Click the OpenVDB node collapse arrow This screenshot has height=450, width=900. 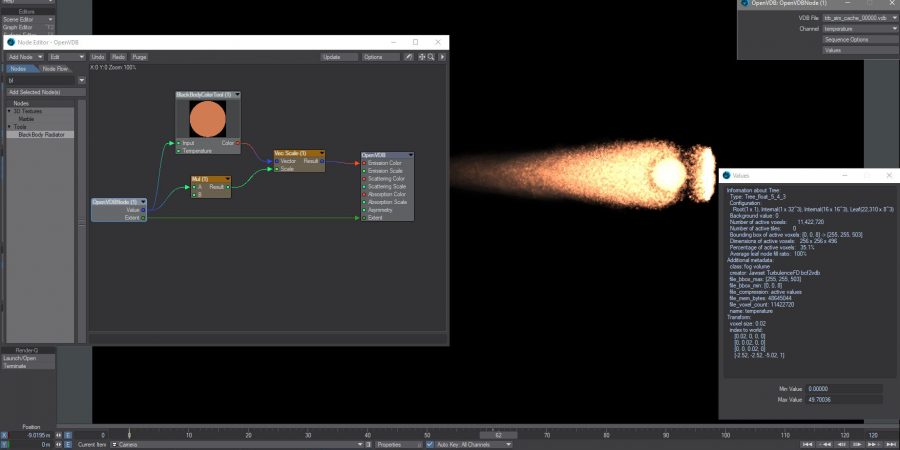(409, 155)
